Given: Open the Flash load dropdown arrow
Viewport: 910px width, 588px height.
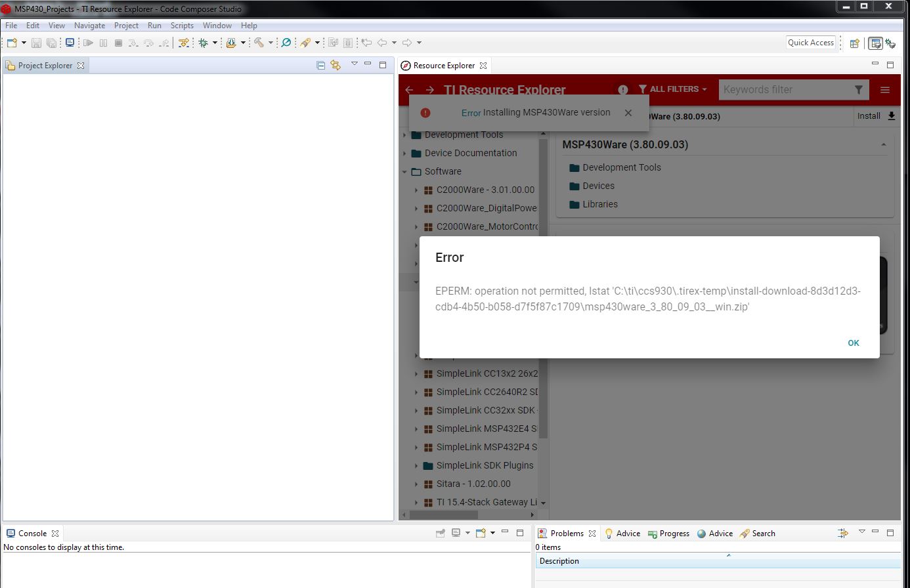Looking at the screenshot, I should click(x=243, y=43).
